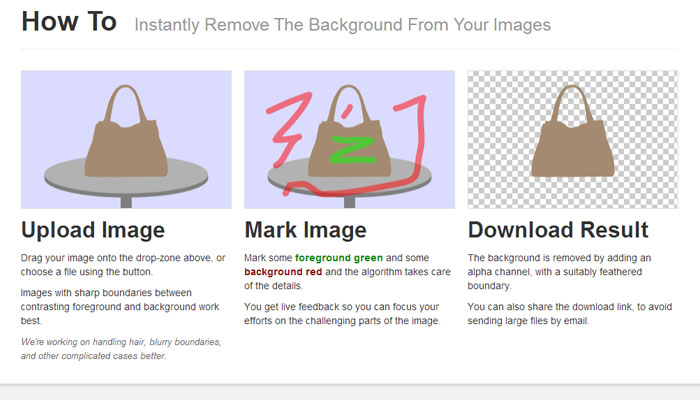Click the italic note about handling hair
Image resolution: width=700 pixels, height=400 pixels.
click(120, 349)
